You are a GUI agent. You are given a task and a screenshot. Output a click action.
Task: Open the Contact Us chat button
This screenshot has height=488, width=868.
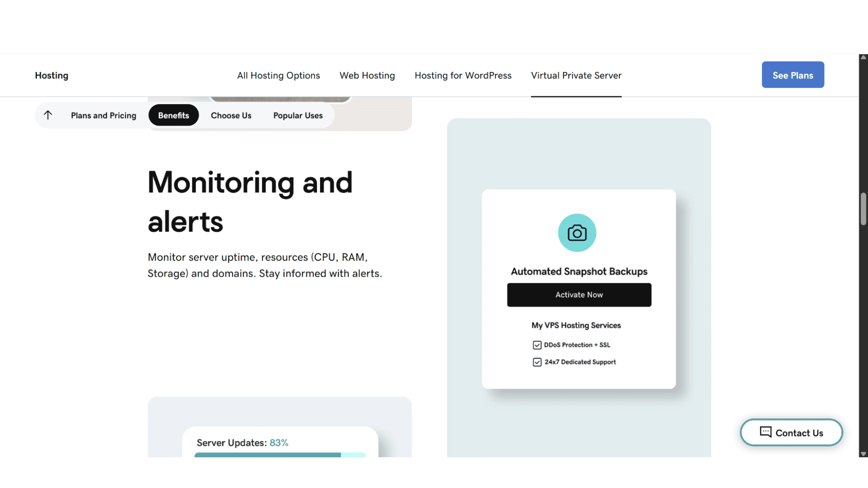[792, 432]
